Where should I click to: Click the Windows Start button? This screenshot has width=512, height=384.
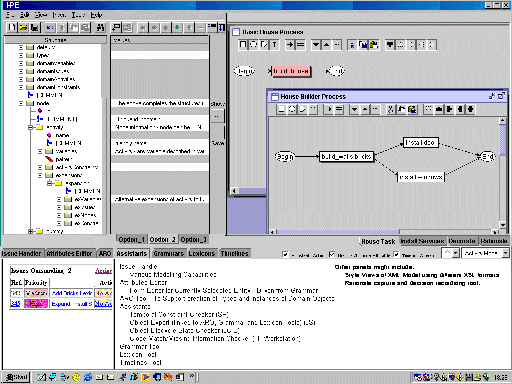(x=16, y=377)
